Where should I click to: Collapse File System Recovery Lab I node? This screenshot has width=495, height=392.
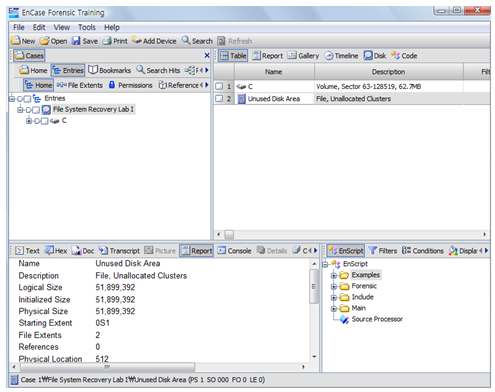click(21, 110)
